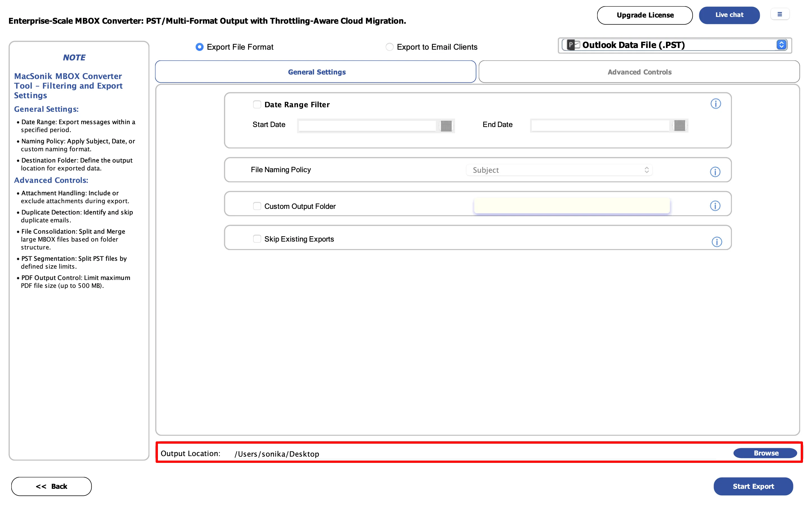Click Upgrade License button
812x508 pixels.
click(645, 15)
